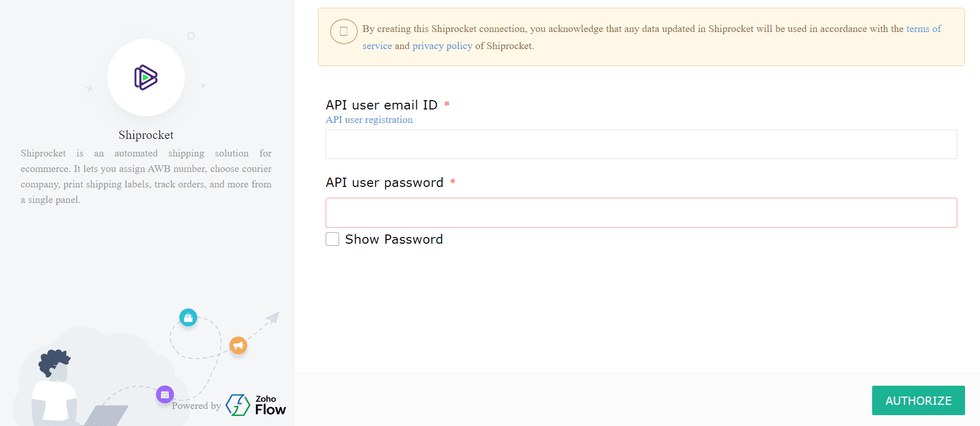This screenshot has width=980, height=426.
Task: Focus the API user email ID field
Action: coord(641,145)
